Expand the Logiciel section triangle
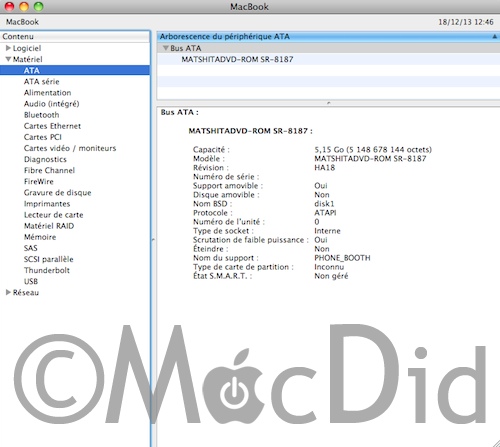Screen dimensions: 500x447 coord(8,48)
